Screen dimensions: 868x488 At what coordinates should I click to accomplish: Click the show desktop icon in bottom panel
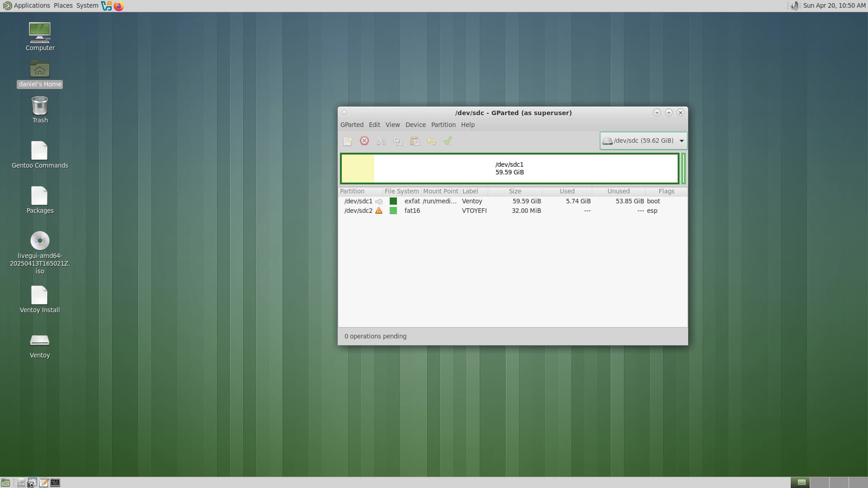click(5, 483)
